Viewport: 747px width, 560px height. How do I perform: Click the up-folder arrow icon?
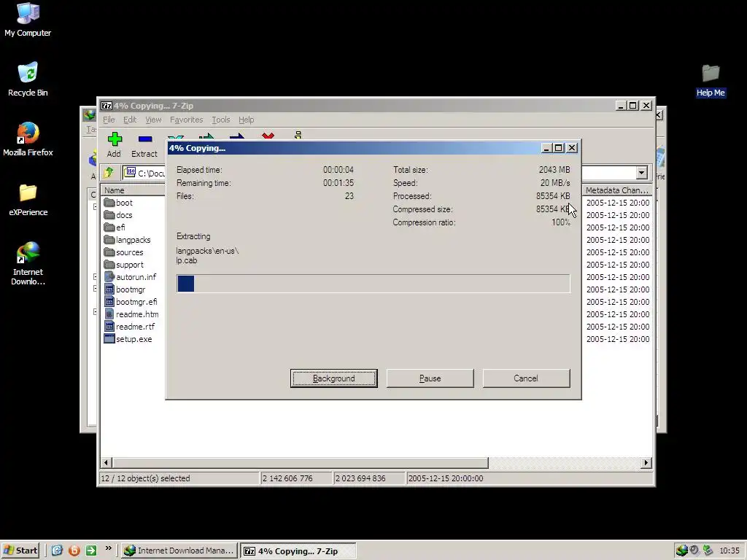[109, 172]
